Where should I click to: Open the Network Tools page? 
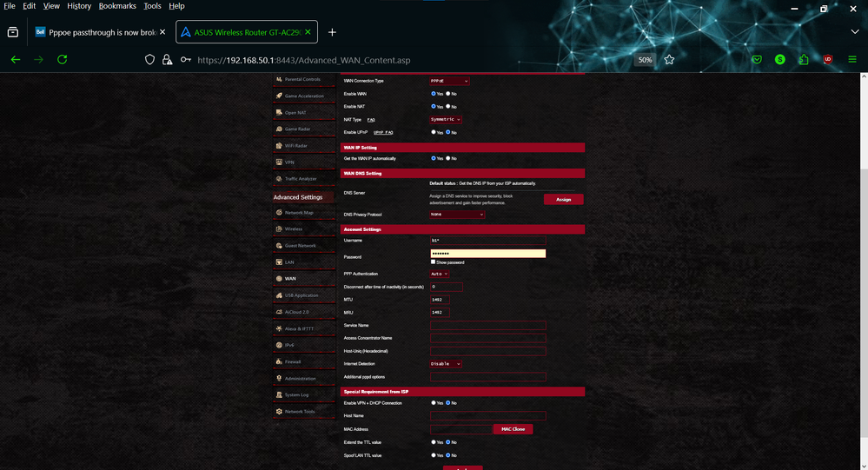(303, 411)
